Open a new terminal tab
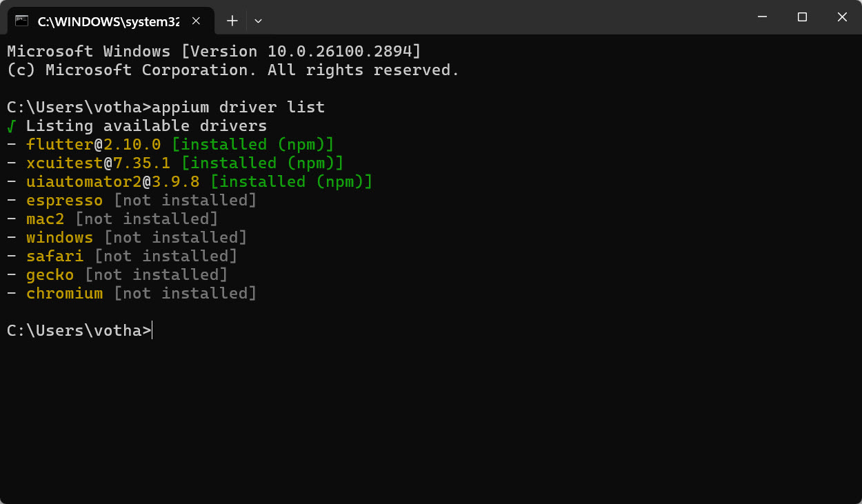Image resolution: width=862 pixels, height=504 pixels. tap(232, 21)
